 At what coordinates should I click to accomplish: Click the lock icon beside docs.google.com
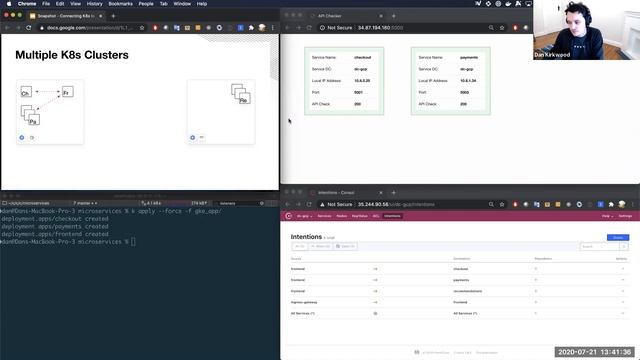click(x=41, y=28)
